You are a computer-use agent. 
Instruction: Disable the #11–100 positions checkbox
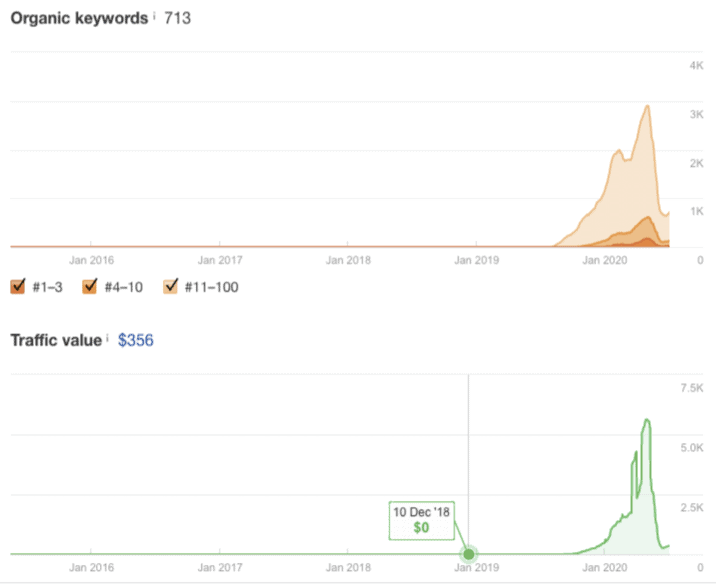pyautogui.click(x=171, y=287)
